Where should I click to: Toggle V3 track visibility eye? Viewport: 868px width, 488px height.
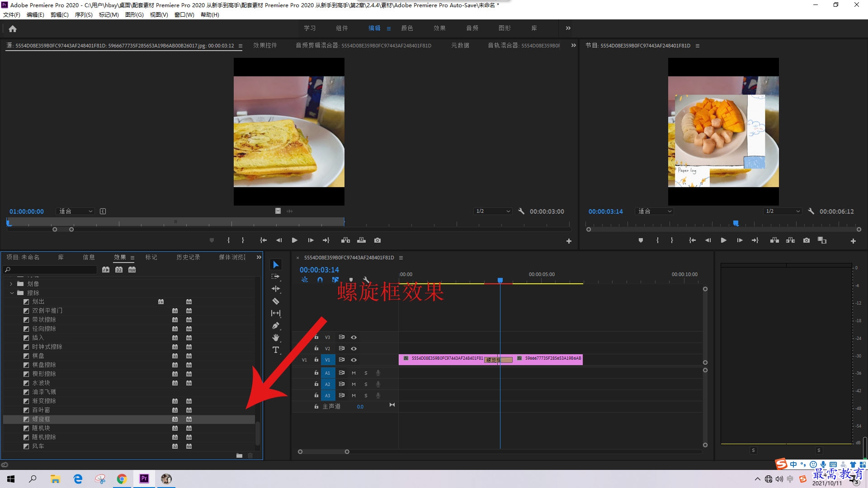(354, 337)
